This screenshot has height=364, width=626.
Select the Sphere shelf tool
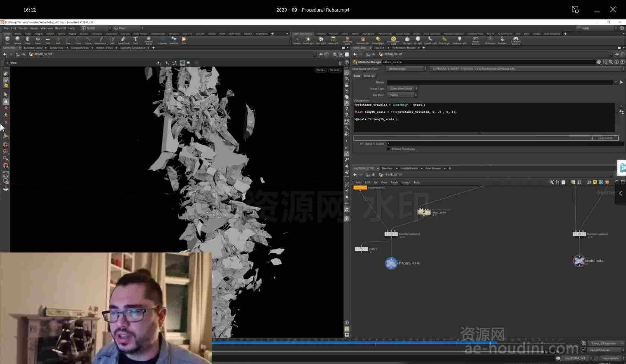[18, 40]
